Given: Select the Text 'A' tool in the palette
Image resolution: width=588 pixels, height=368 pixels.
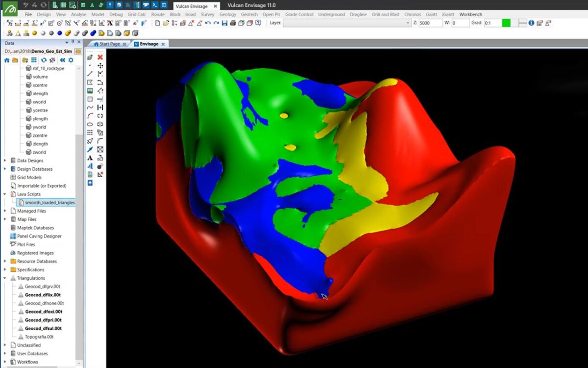Looking at the screenshot, I should tap(90, 158).
